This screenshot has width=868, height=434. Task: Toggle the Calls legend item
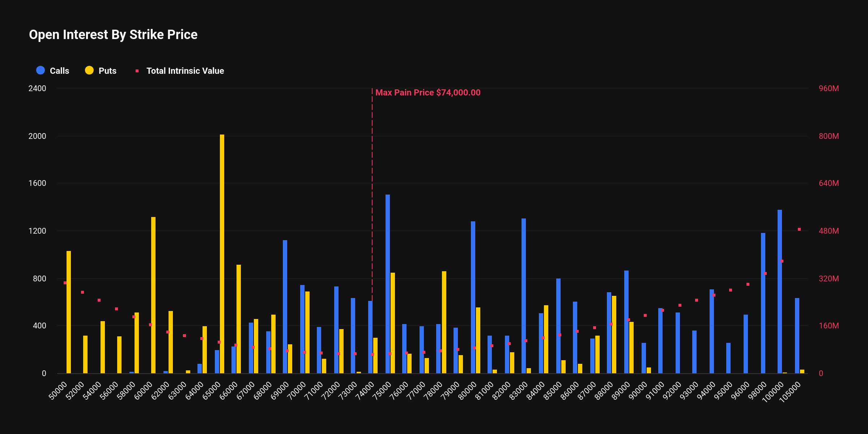coord(59,71)
